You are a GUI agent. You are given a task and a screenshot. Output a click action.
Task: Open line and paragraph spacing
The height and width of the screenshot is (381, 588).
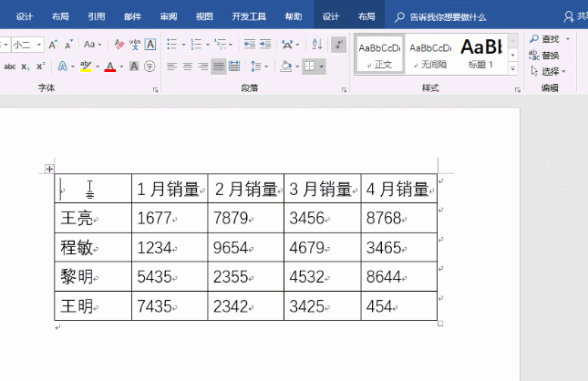tap(256, 67)
